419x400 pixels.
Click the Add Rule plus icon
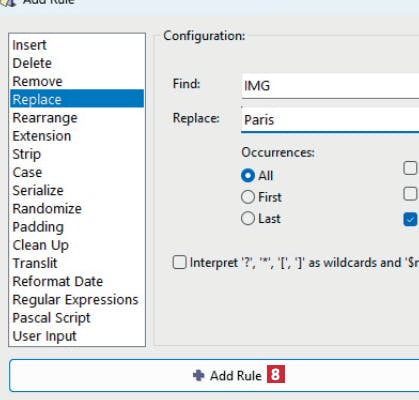point(199,375)
